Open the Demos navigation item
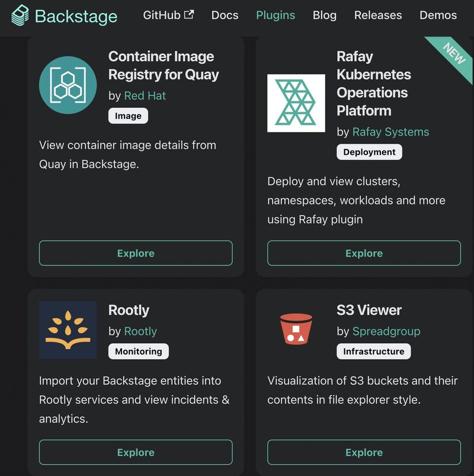This screenshot has width=474, height=476. (x=438, y=15)
